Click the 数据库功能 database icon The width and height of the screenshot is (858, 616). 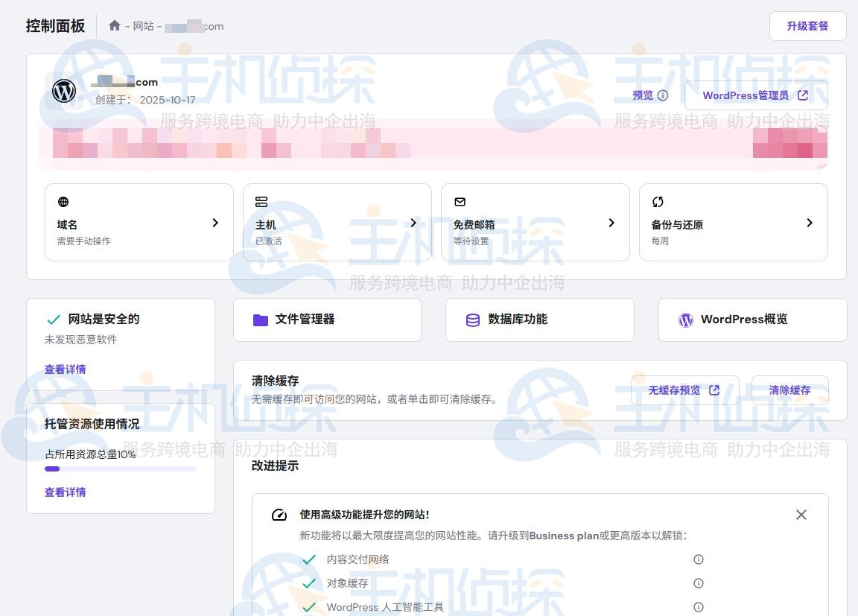coord(472,319)
